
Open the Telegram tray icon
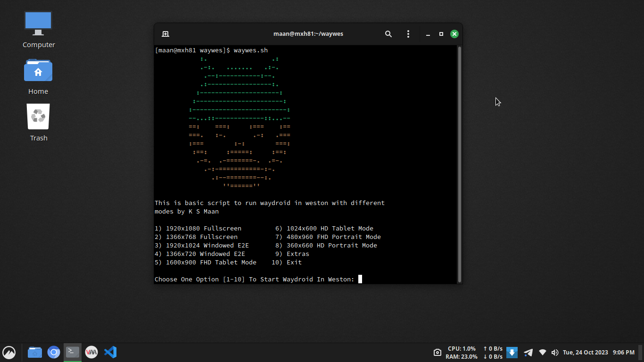point(528,353)
